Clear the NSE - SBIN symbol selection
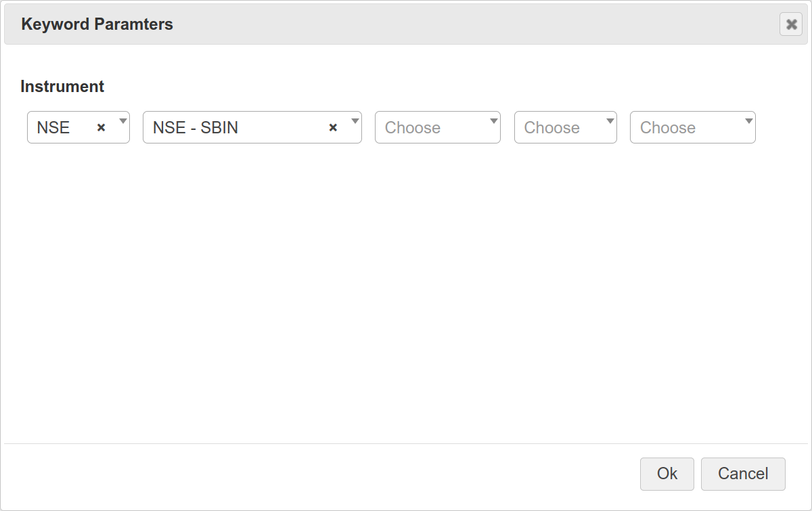Viewport: 812px width, 511px height. pos(333,127)
